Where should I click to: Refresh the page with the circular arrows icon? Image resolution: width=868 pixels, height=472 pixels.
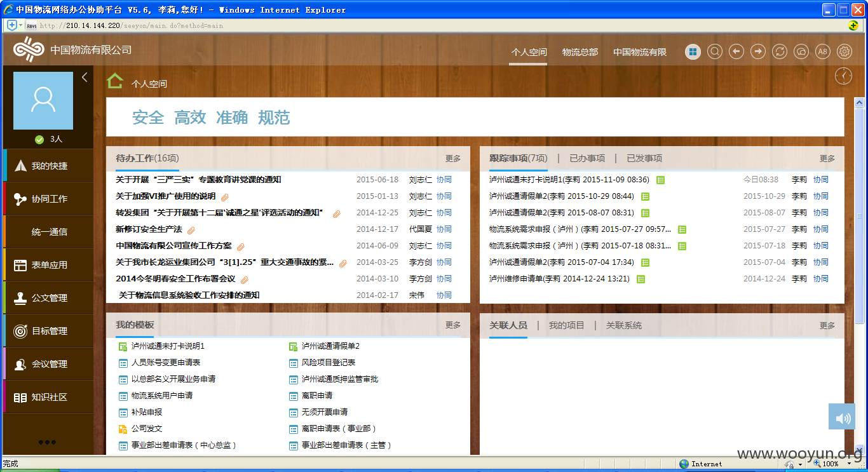pyautogui.click(x=780, y=51)
